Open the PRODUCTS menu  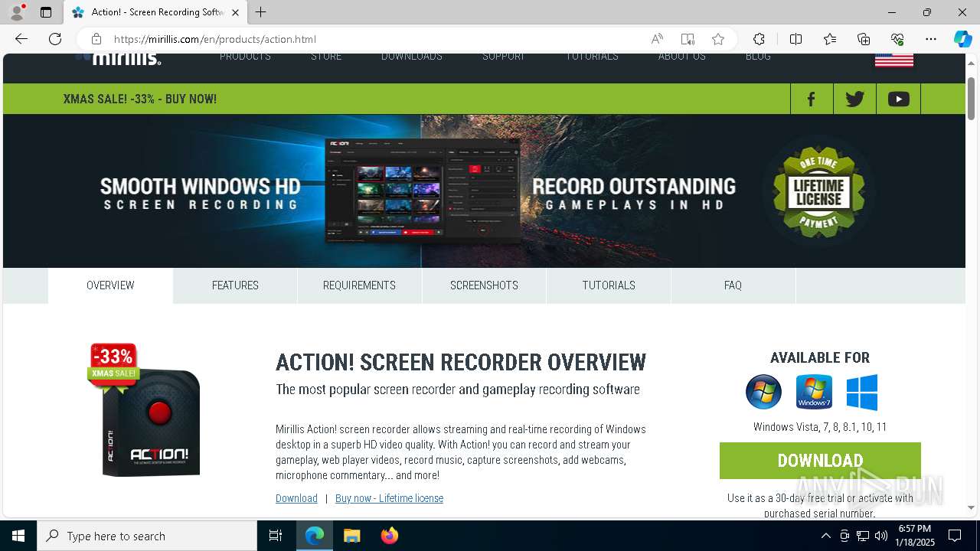[x=245, y=57]
